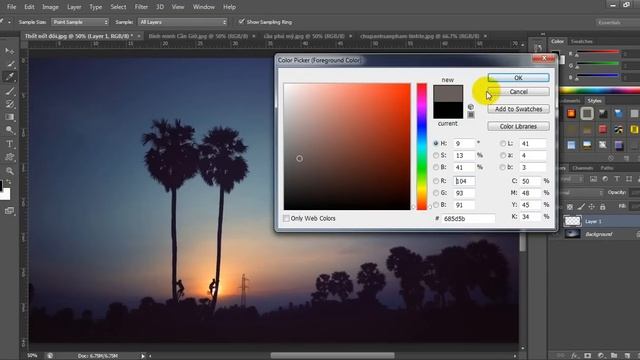Select the Brush tool

pos(9,91)
